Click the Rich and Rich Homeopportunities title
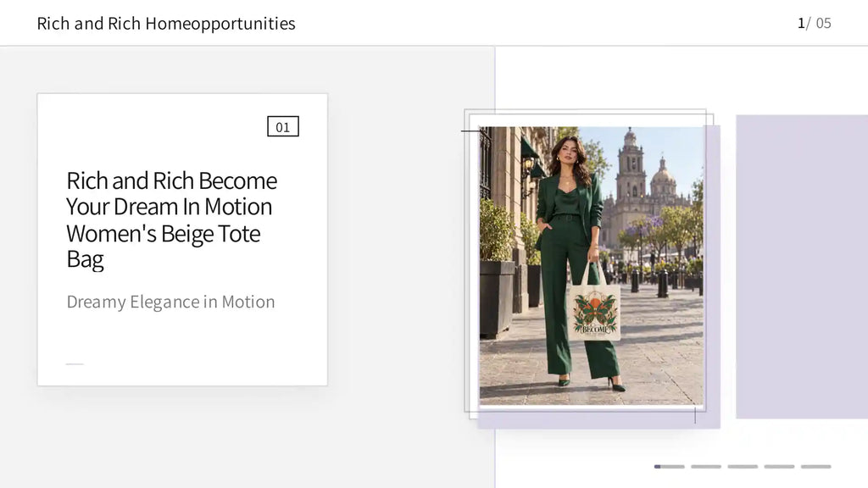The image size is (868, 488). tap(166, 23)
